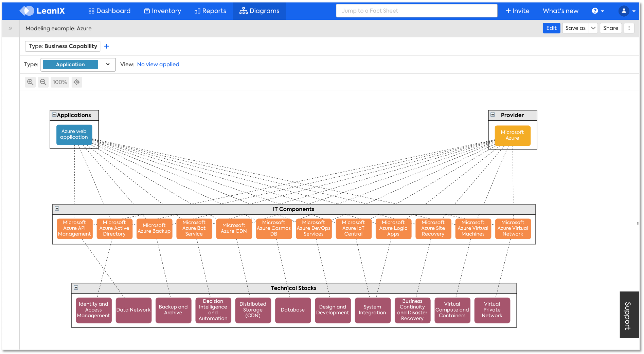Viewport: 644px width, 354px height.
Task: Select Decision Intelligence and Automation node
Action: point(213,310)
